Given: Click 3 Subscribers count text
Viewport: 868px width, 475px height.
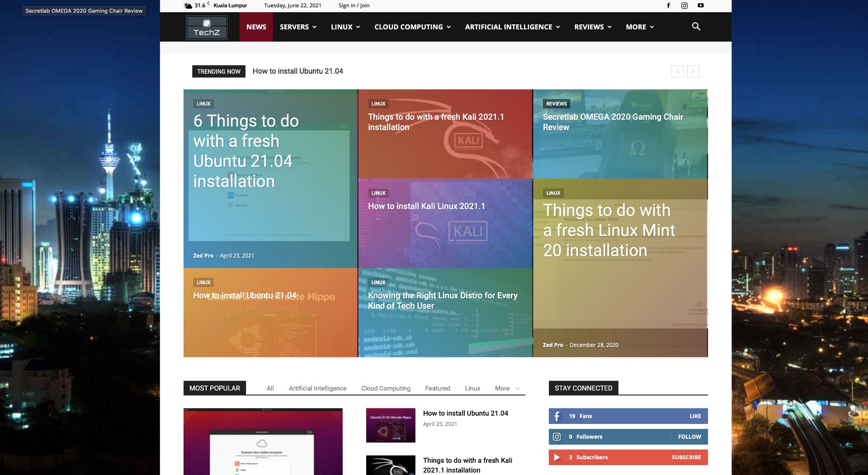Looking at the screenshot, I should click(x=588, y=457).
